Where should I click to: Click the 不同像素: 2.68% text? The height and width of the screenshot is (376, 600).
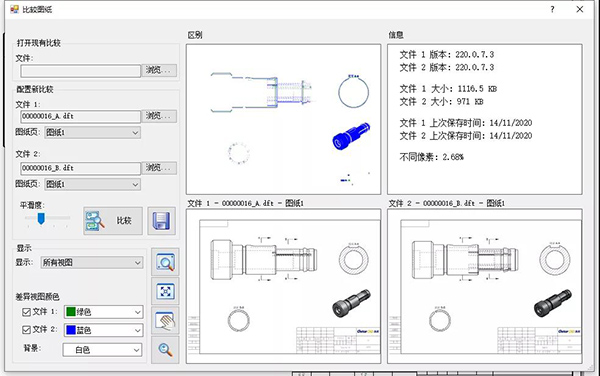(431, 157)
